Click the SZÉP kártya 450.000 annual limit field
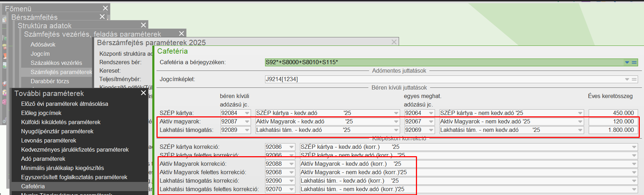 click(x=613, y=113)
